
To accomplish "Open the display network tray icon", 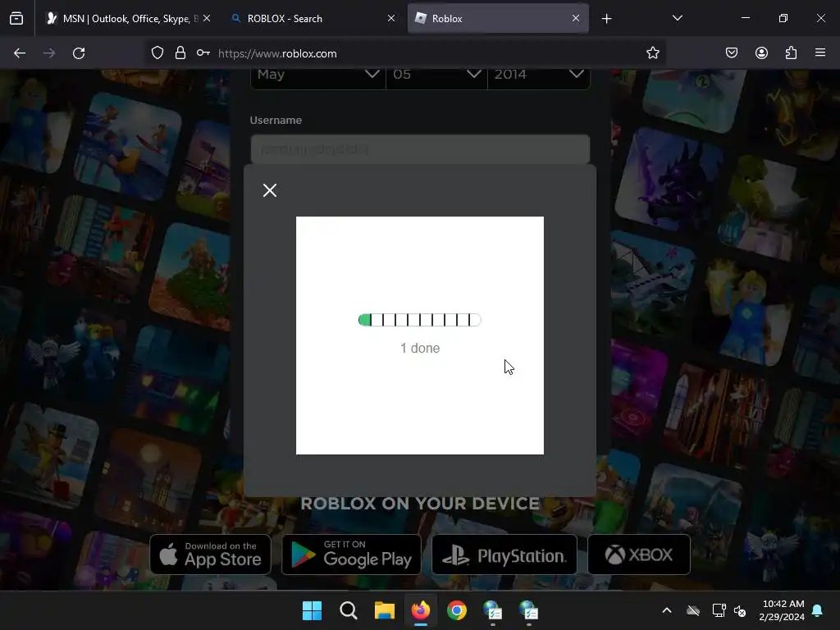I will click(x=719, y=610).
